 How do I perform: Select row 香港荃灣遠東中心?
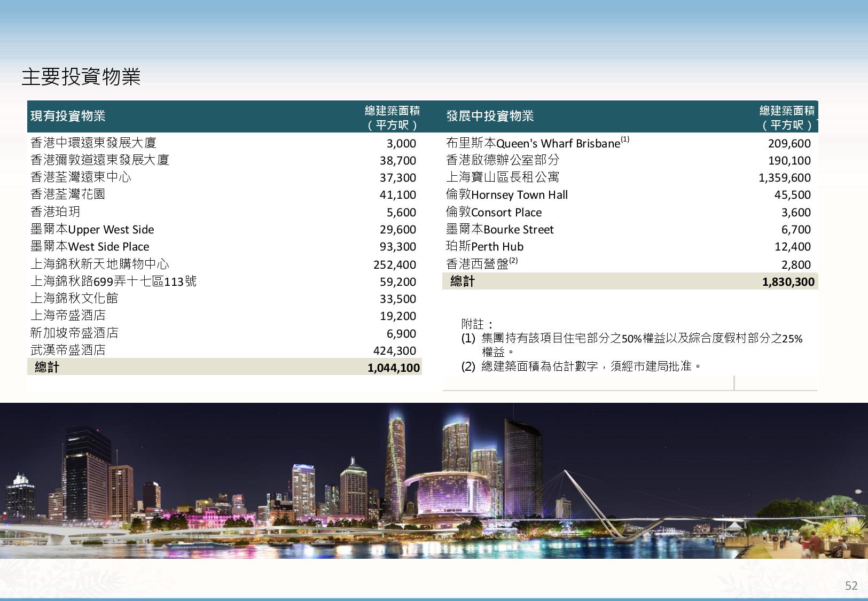(224, 177)
